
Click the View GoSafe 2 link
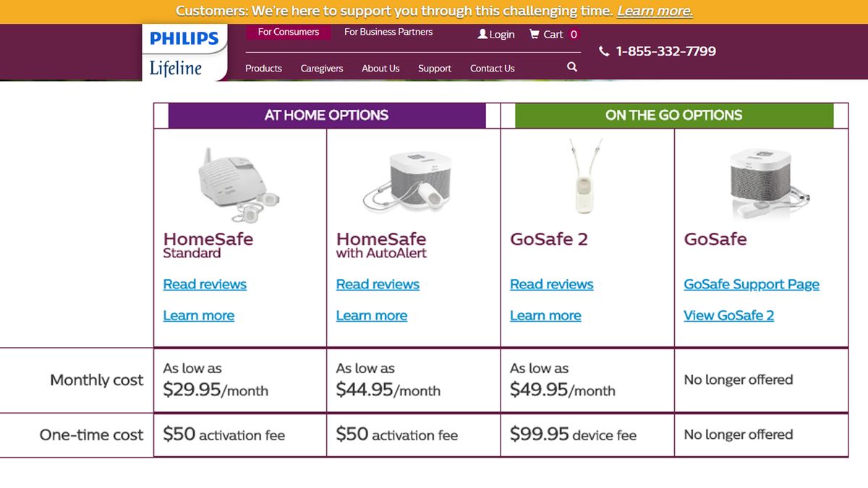[x=728, y=315]
